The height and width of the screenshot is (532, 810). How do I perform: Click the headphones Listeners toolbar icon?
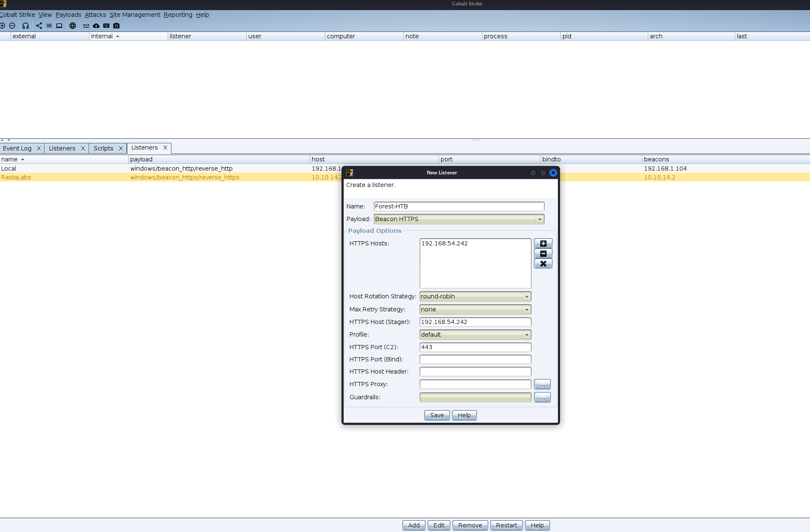pyautogui.click(x=26, y=26)
